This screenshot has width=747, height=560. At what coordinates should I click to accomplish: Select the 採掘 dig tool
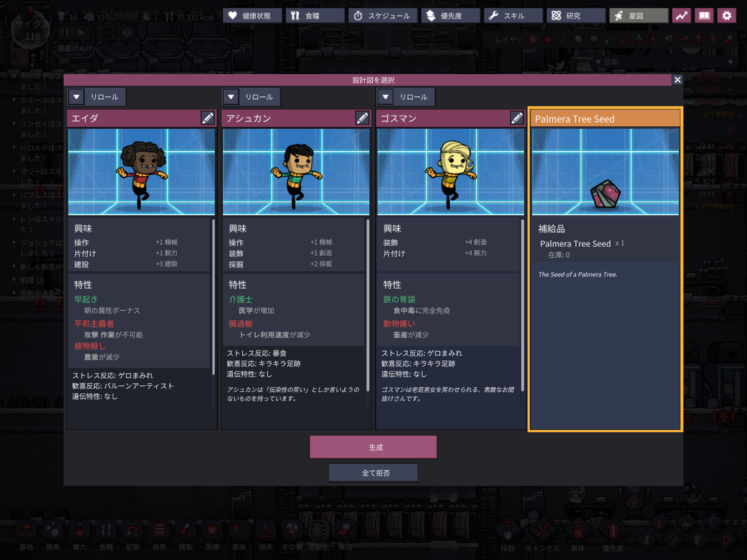(507, 535)
